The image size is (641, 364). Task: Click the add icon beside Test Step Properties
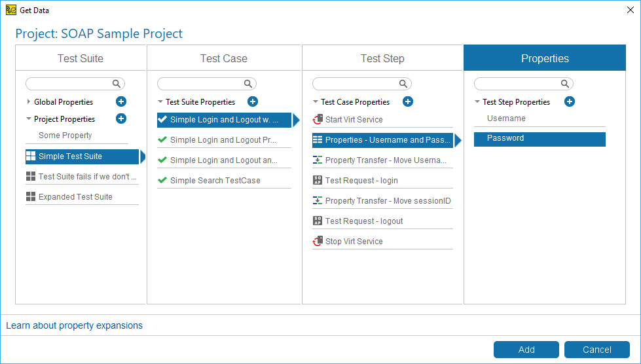coord(570,101)
